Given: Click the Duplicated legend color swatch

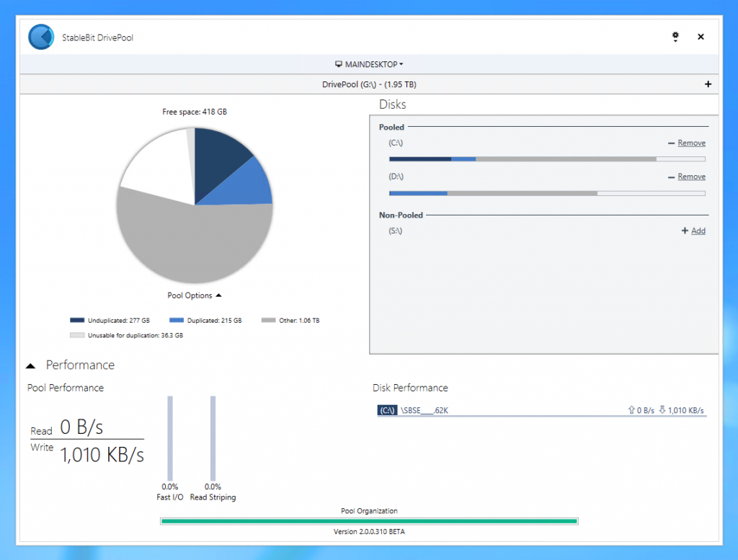Looking at the screenshot, I should 177,321.
